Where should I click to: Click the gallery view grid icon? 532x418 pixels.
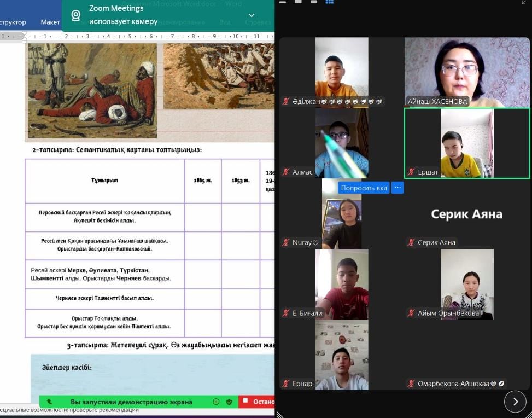click(329, 2)
